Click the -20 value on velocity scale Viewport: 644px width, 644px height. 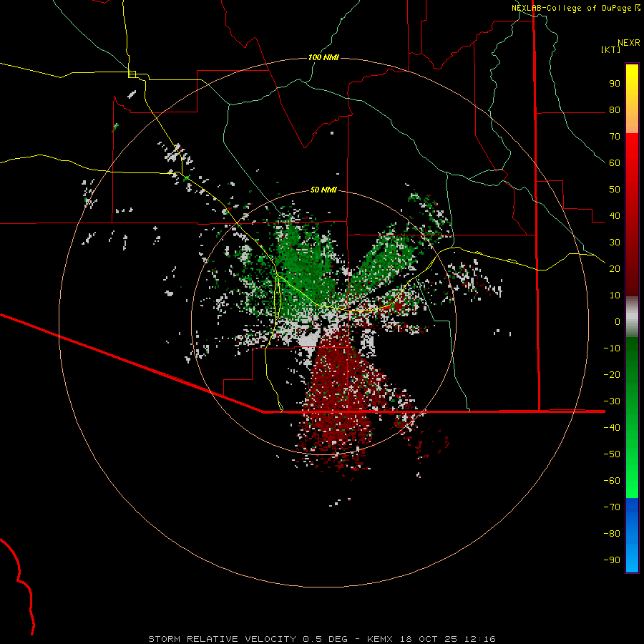click(612, 375)
